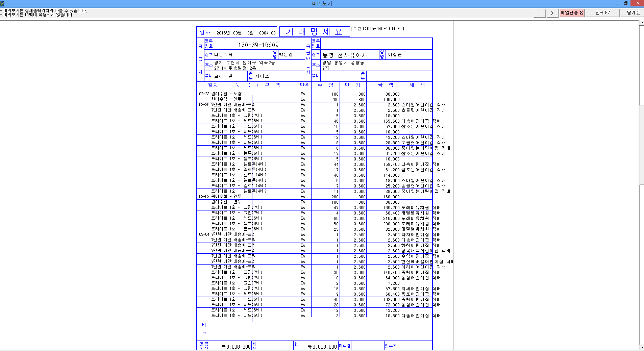
Task: Click the note 하청어린이집 직배
Action: click(421, 246)
